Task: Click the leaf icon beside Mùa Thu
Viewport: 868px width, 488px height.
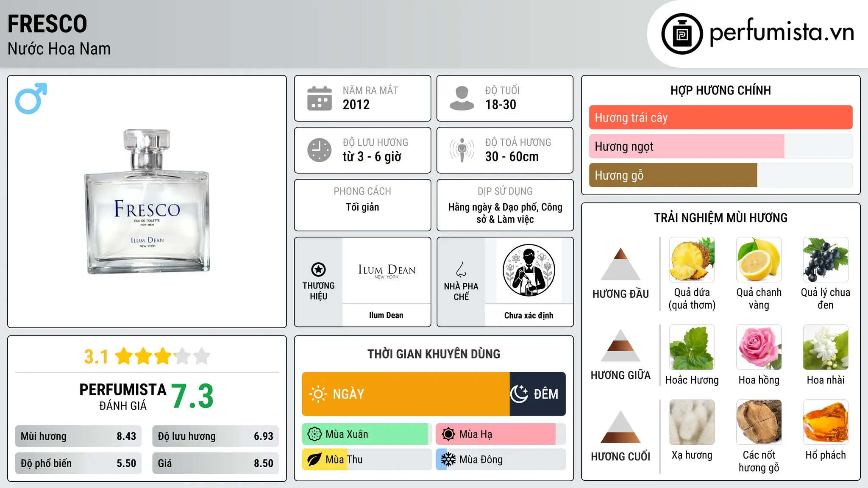Action: (314, 460)
